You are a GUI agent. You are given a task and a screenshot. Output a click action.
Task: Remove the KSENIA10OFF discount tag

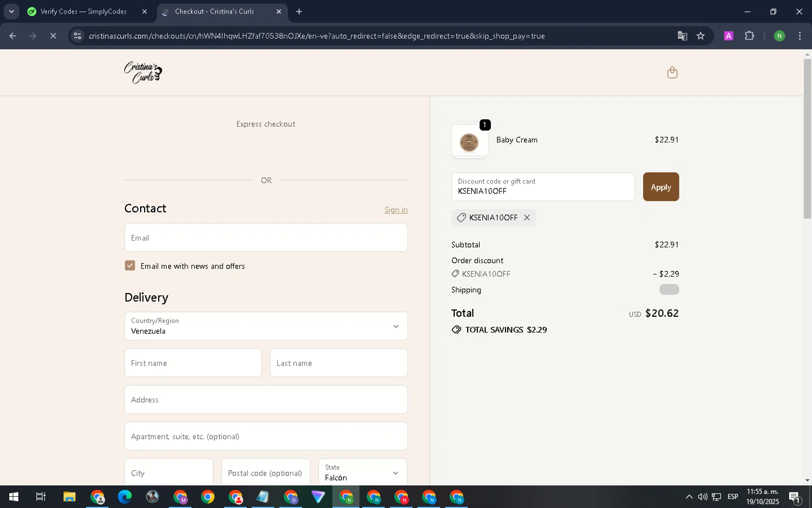[x=527, y=218]
